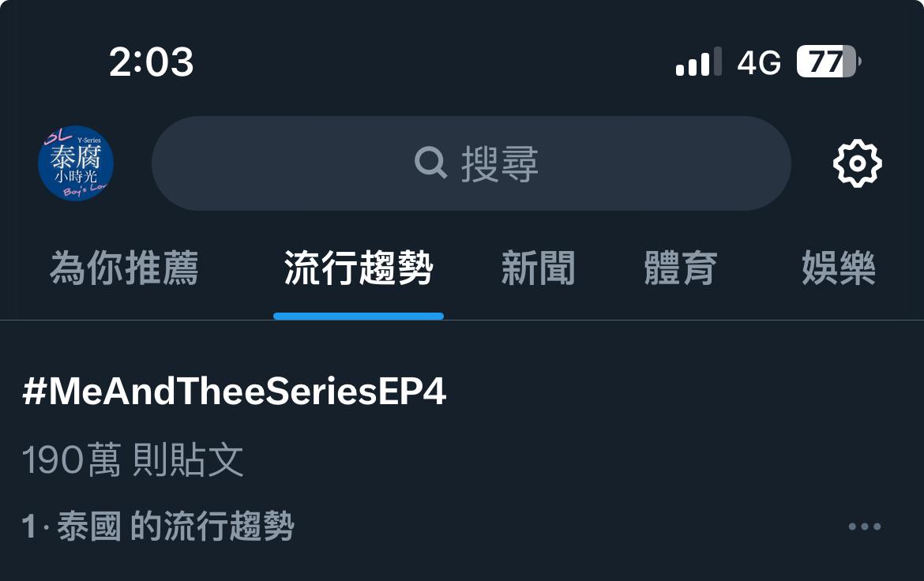Image resolution: width=924 pixels, height=581 pixels.
Task: Open the 新聞 tab
Action: point(538,268)
